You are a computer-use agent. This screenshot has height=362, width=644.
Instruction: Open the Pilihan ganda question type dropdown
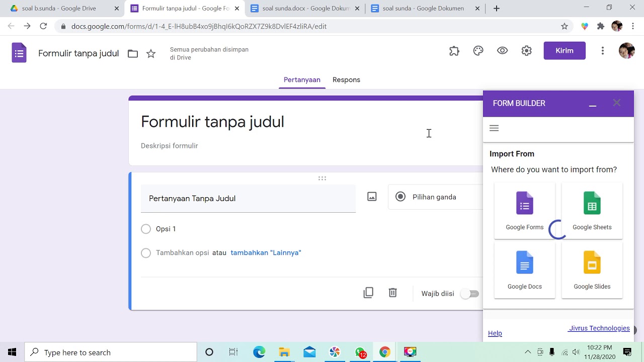[436, 197]
